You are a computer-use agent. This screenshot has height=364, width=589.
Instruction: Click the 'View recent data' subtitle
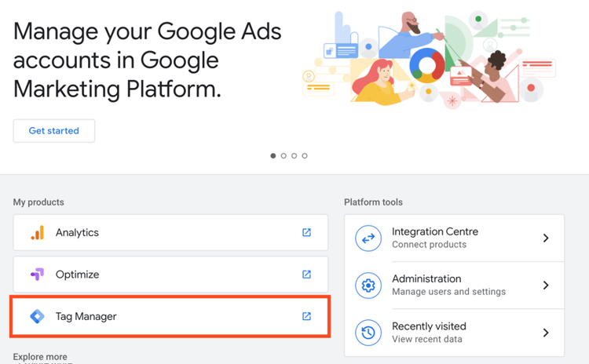(427, 339)
